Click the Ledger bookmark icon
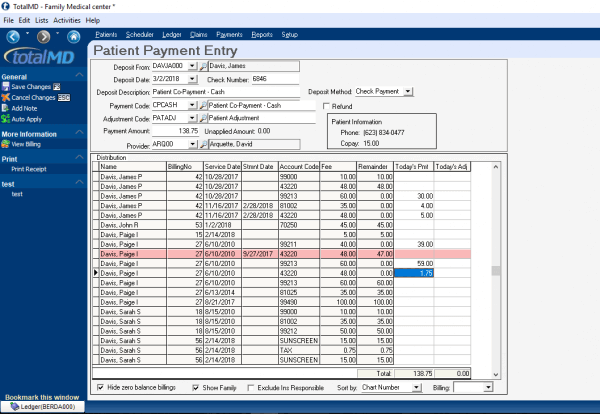 (15, 407)
